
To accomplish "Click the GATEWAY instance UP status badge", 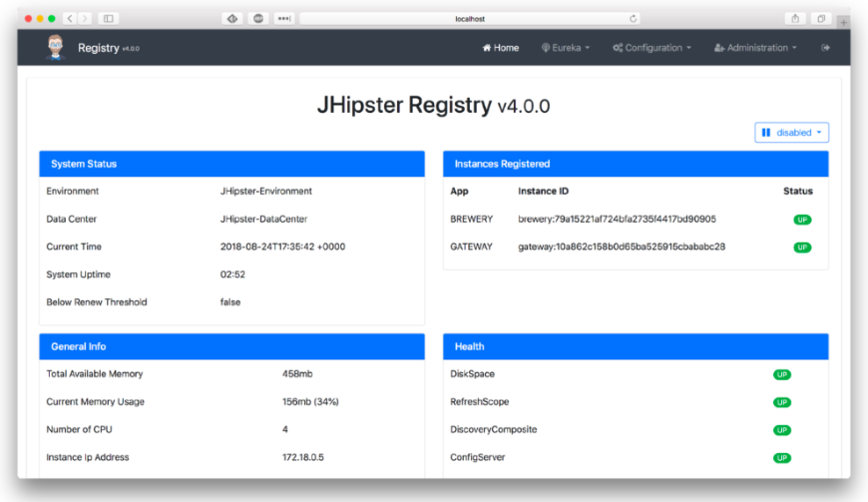I will coord(802,248).
